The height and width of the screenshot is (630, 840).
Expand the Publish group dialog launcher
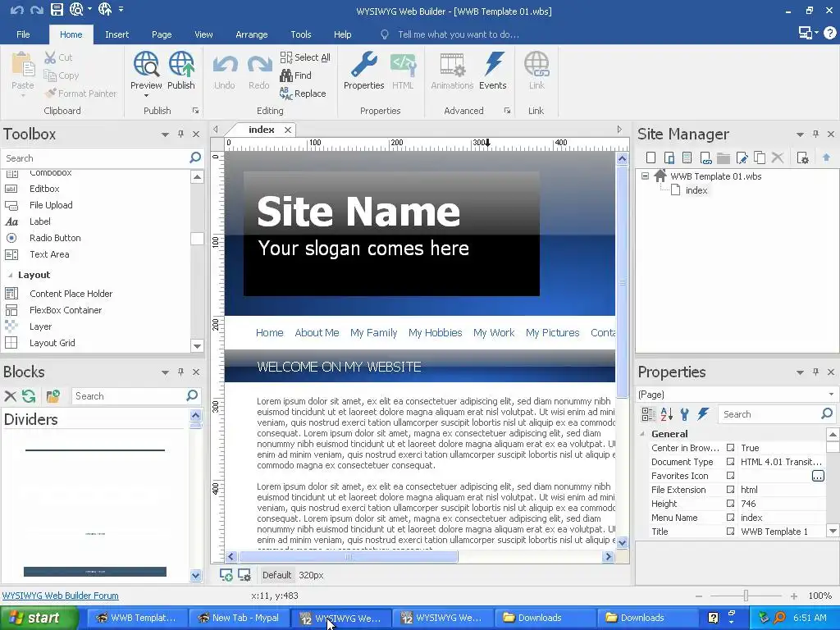click(195, 111)
